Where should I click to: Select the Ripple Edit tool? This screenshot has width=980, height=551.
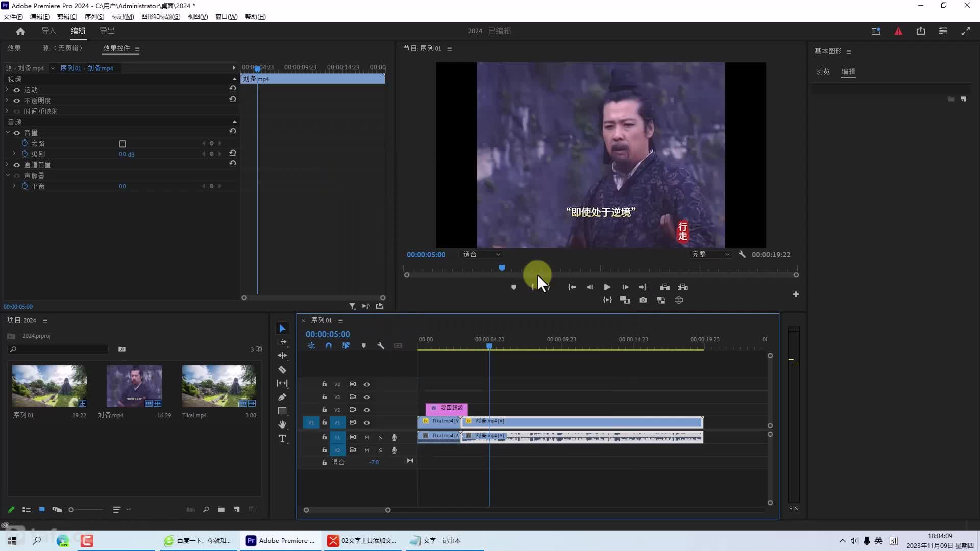click(x=282, y=356)
